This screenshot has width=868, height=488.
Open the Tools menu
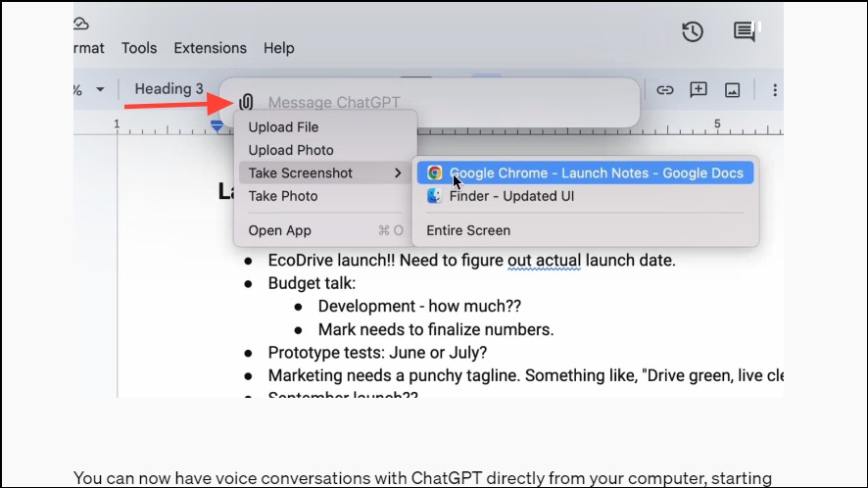pos(139,48)
